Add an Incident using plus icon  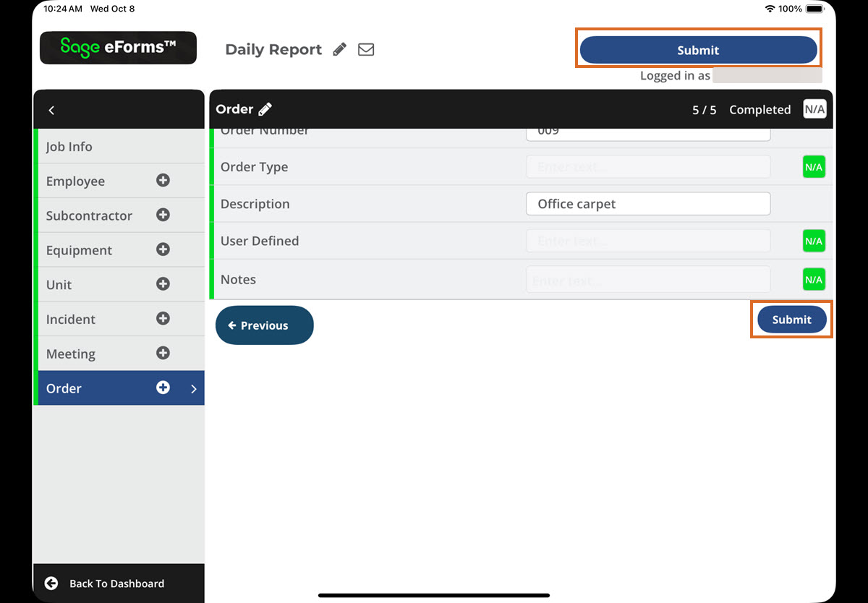(163, 319)
